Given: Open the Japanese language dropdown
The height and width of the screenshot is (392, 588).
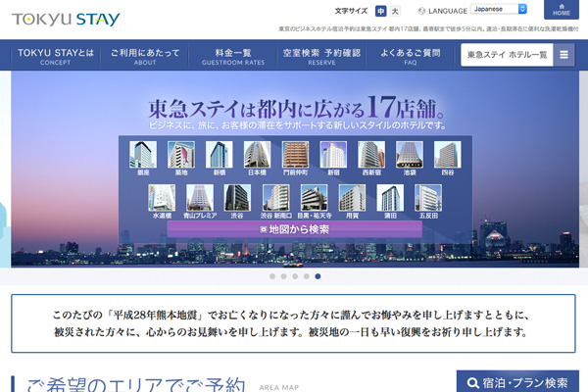Looking at the screenshot, I should (x=499, y=9).
